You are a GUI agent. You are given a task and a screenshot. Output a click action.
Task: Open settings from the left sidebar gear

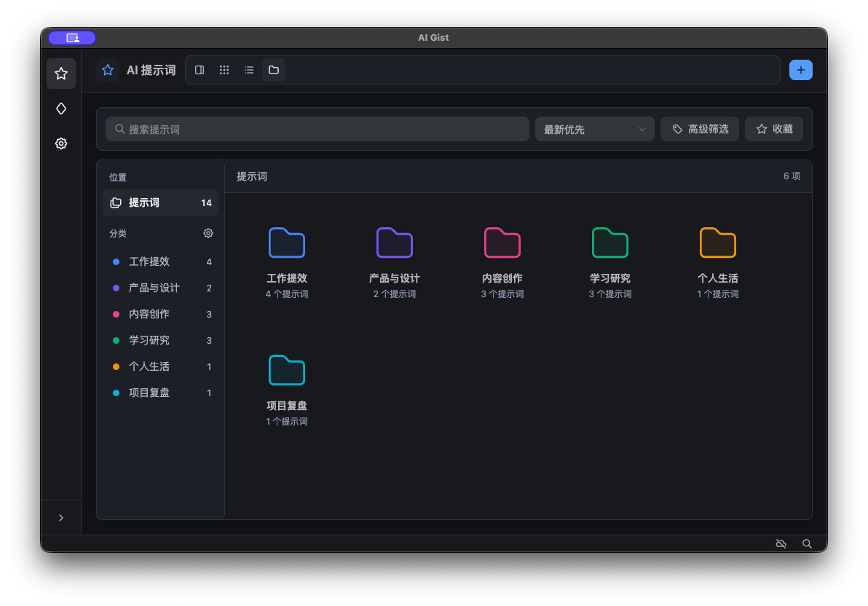click(61, 143)
